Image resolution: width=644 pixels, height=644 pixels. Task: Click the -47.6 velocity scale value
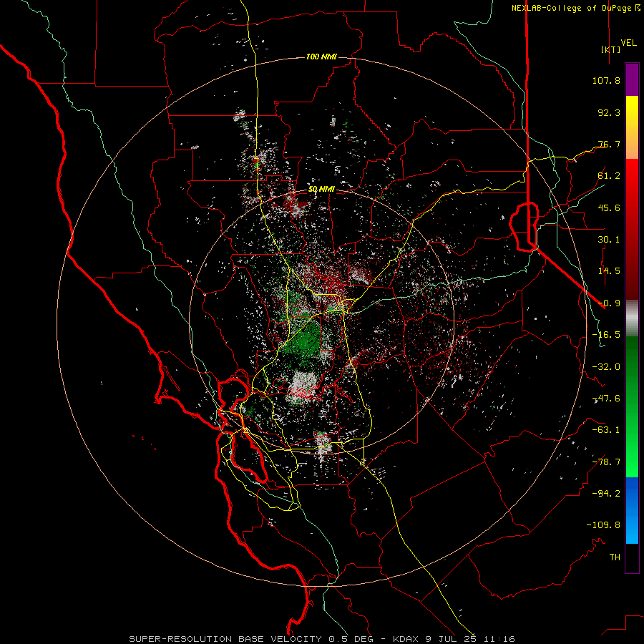point(606,399)
